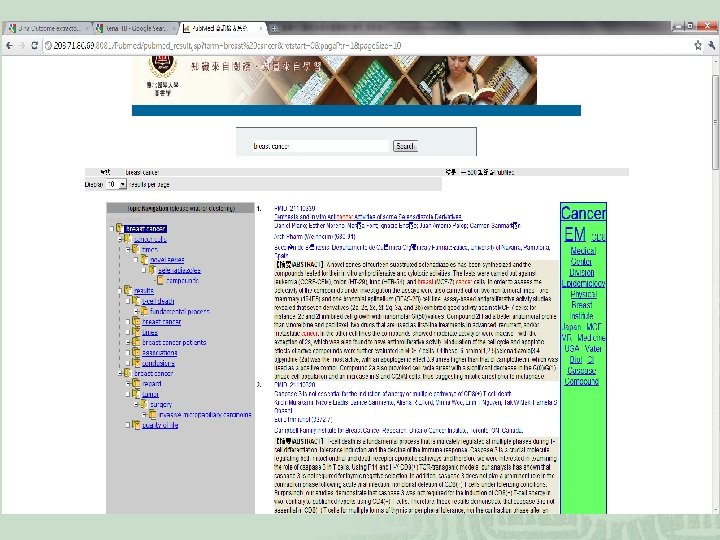Select 'surgery' tree item
Viewport: 720px width, 540px height.
click(161, 404)
